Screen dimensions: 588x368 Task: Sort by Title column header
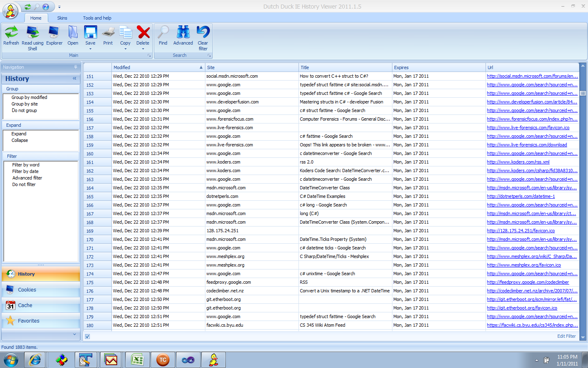pyautogui.click(x=345, y=67)
